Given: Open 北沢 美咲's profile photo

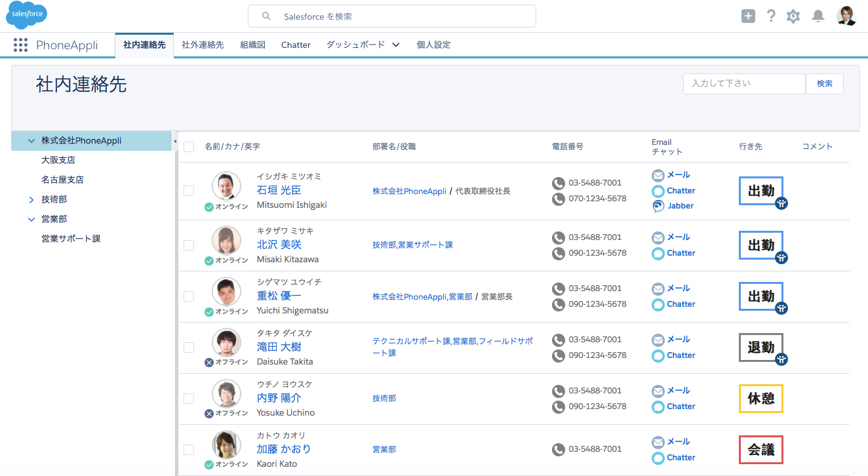Looking at the screenshot, I should tap(226, 240).
